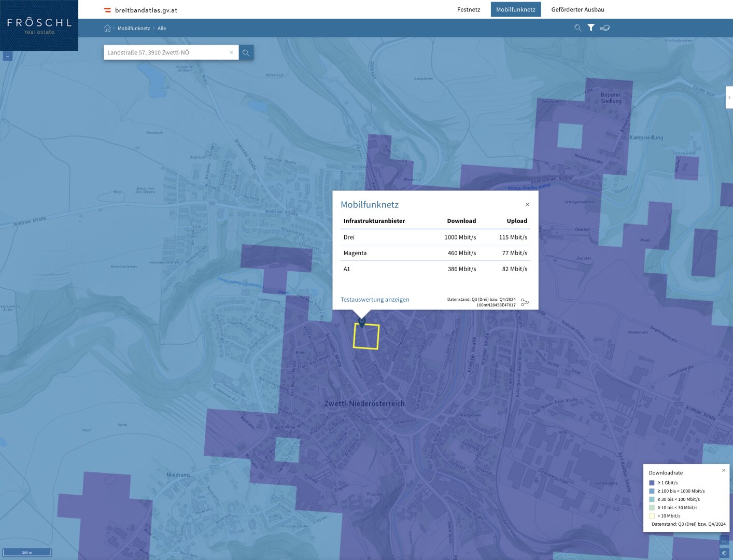
Task: Switch to the Festnetz tab
Action: (x=468, y=9)
